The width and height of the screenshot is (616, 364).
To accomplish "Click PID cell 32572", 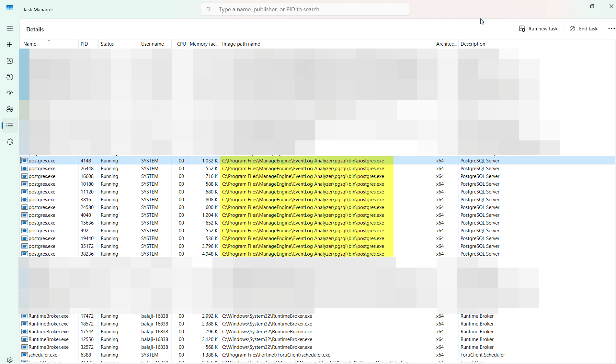I will pos(87,347).
